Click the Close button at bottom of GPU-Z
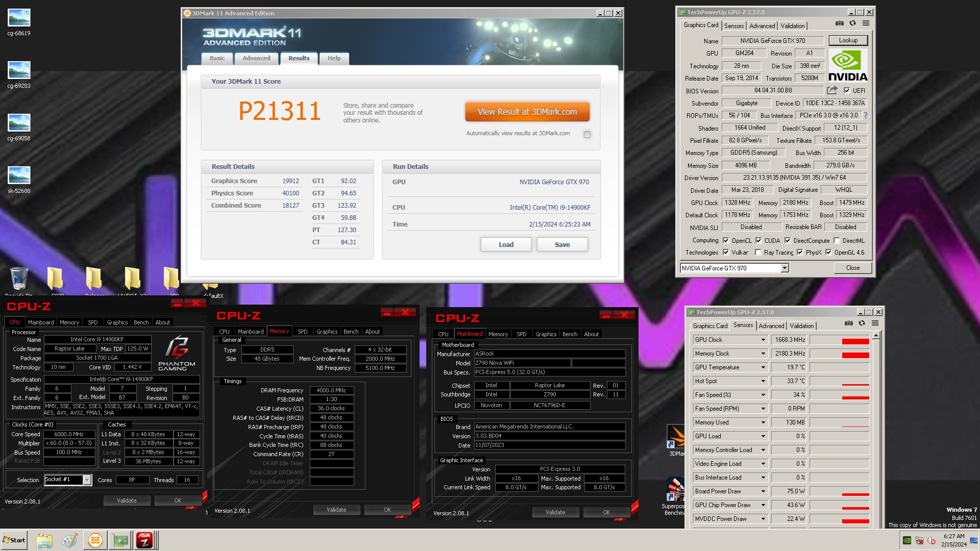 click(x=852, y=268)
